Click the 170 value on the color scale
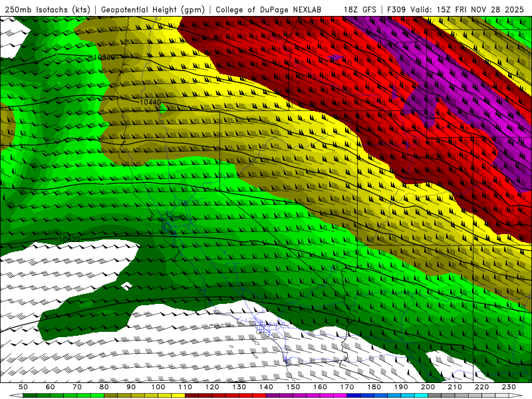This screenshot has width=532, height=399. [x=347, y=387]
